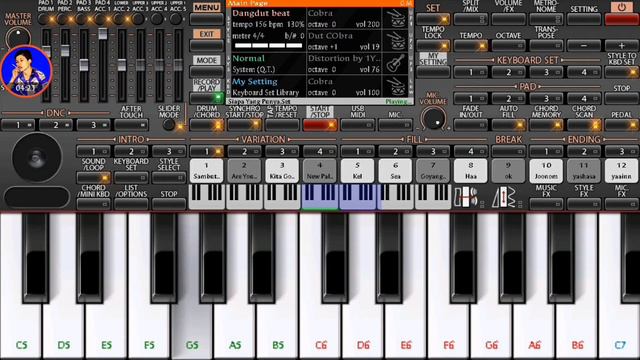Screen dimensions: 640x360
Task: Open the Normal System (Q.T.) selector
Action: (x=268, y=64)
